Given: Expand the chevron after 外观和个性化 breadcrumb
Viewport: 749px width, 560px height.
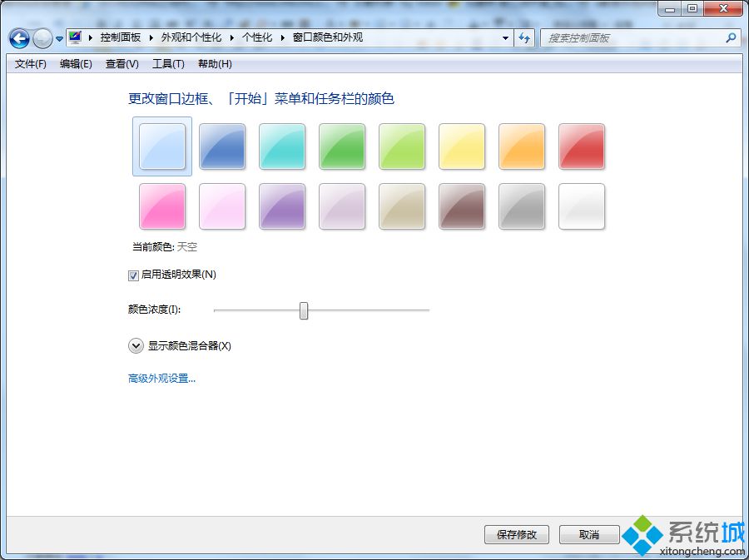Looking at the screenshot, I should click(231, 37).
